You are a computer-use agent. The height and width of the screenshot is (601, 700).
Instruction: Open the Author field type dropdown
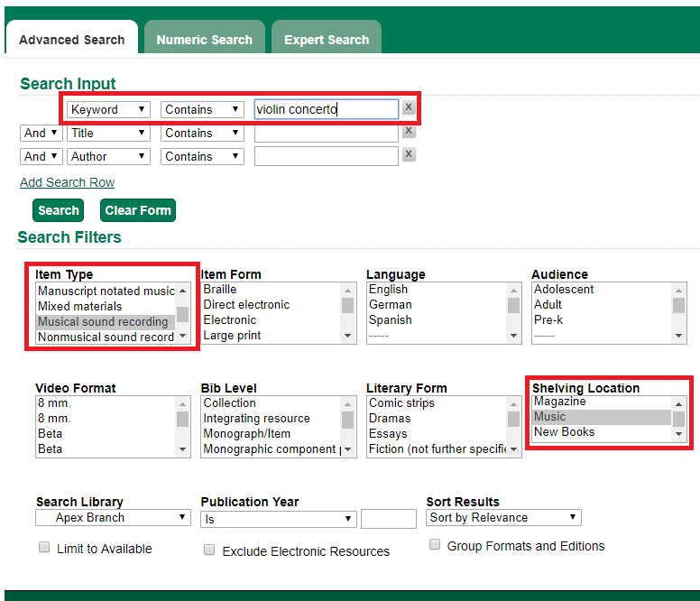coord(108,157)
